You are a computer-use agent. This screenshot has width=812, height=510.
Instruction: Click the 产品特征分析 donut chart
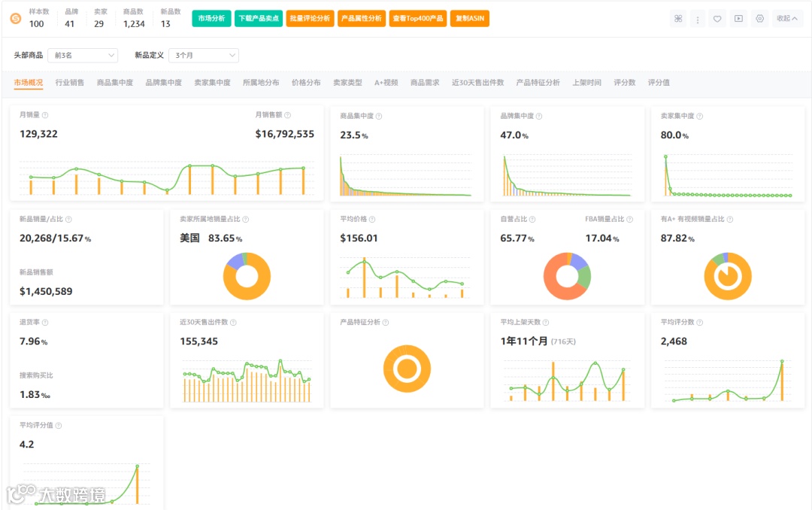click(x=407, y=369)
